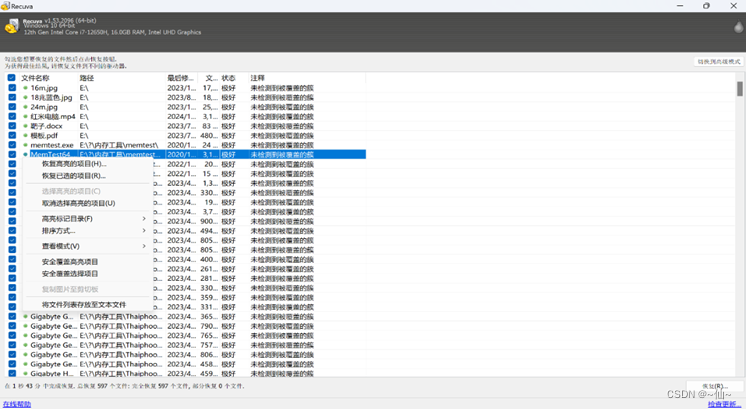The width and height of the screenshot is (746, 409).
Task: Click the green status dot beside 16m.jpg
Action: pyautogui.click(x=26, y=88)
